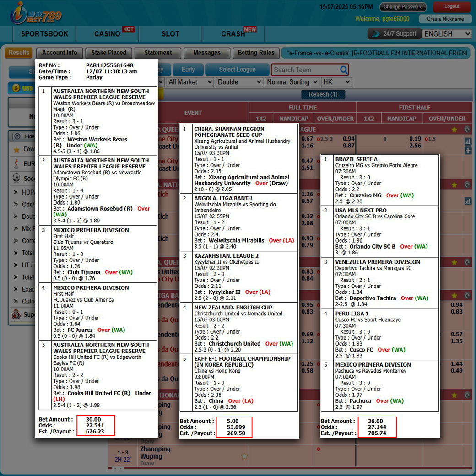Toggle the outline star beside Zhangping Wuping match

coord(244,456)
